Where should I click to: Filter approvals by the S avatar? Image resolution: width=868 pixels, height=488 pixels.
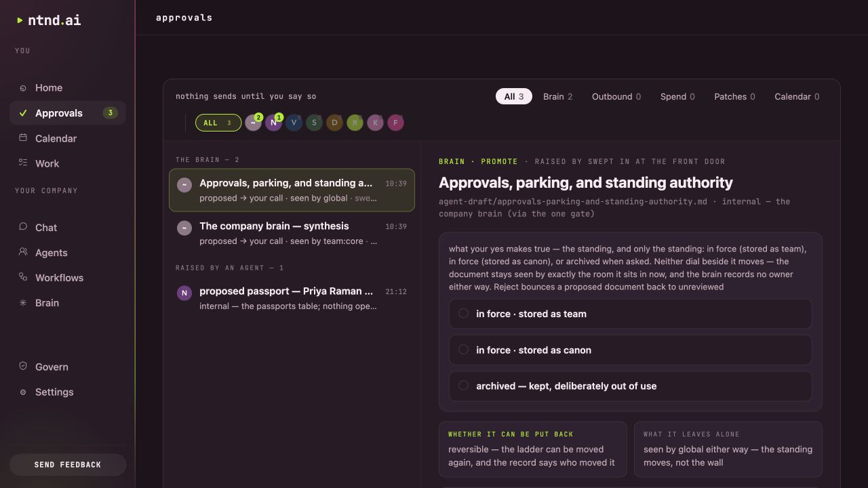[314, 123]
